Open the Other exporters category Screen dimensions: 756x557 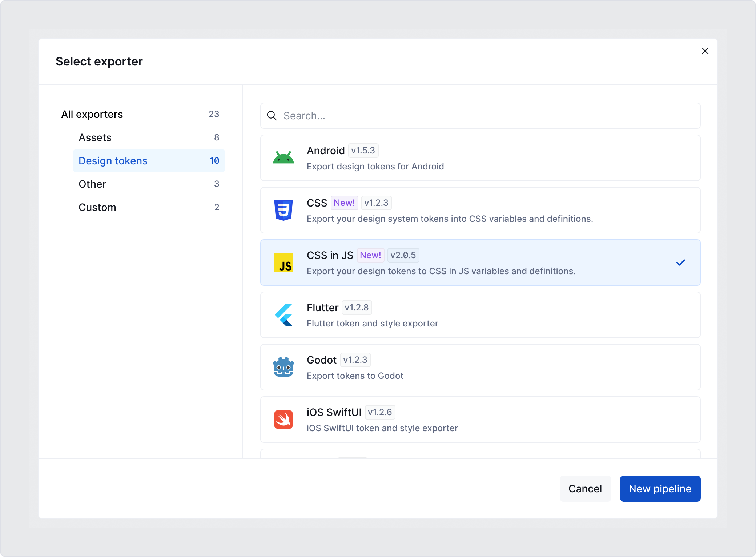pyautogui.click(x=92, y=184)
